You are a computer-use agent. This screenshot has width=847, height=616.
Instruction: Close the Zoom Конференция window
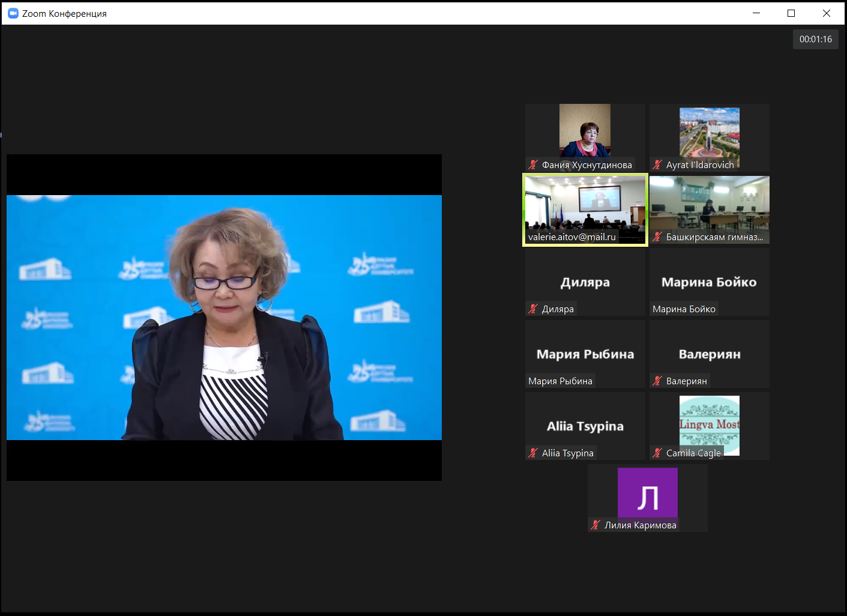[x=826, y=13]
